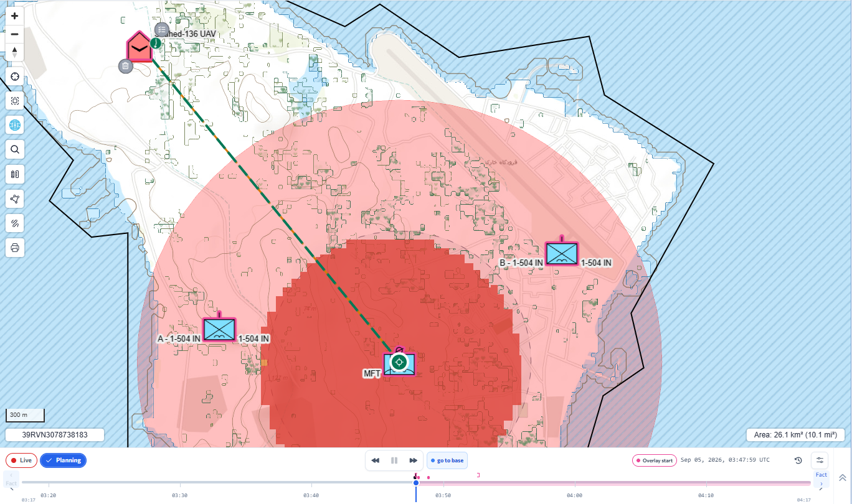Open the globe map layers tool
Image resolution: width=852 pixels, height=504 pixels.
(x=15, y=125)
